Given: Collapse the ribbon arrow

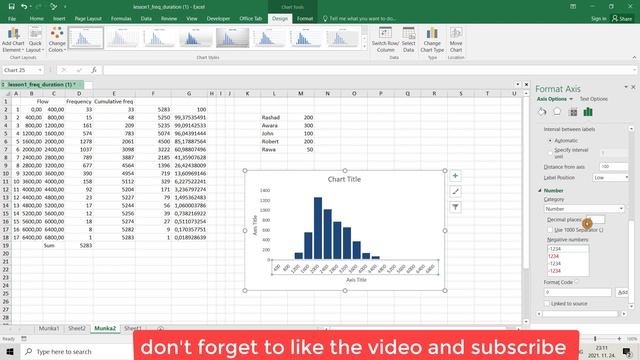Looking at the screenshot, I should [634, 58].
